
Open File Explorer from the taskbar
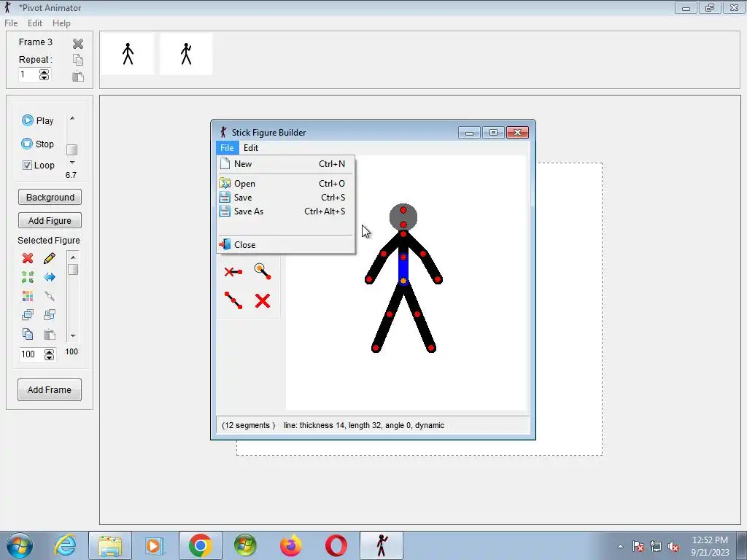point(110,545)
